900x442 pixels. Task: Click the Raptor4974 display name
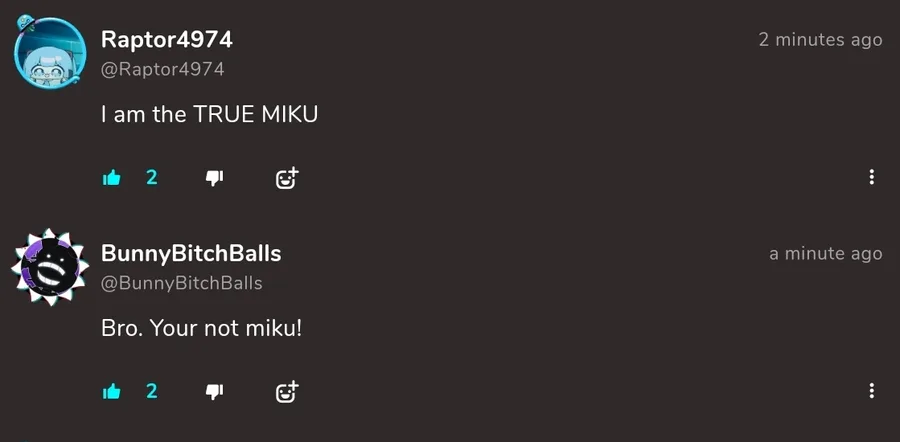[x=167, y=39]
